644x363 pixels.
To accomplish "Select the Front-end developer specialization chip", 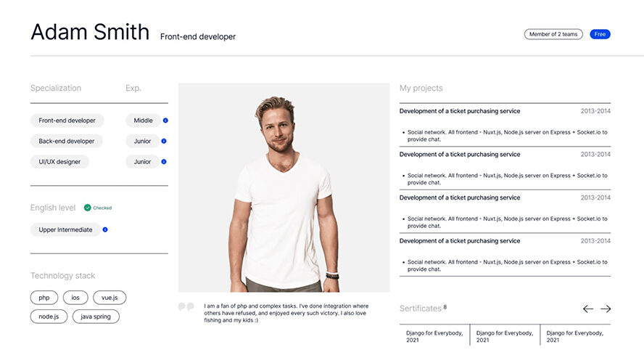I will (67, 121).
